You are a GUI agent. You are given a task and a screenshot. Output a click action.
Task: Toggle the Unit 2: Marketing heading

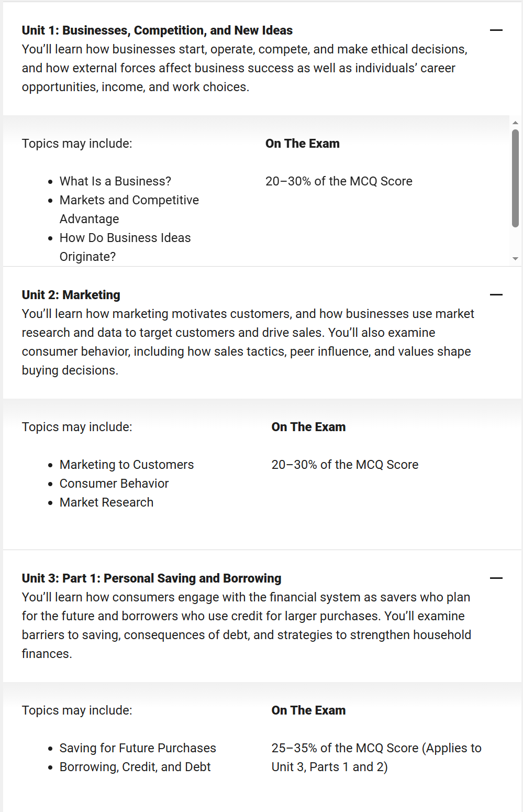click(71, 295)
